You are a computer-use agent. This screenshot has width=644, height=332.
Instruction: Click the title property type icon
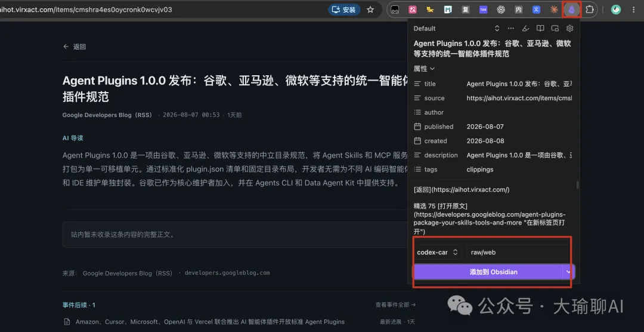[417, 84]
